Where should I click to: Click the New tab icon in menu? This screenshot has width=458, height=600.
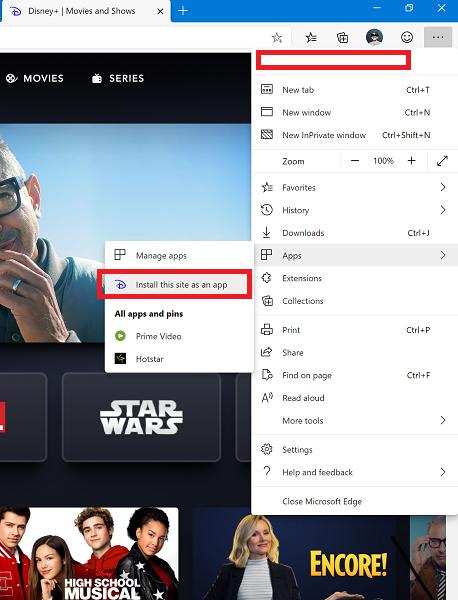click(267, 89)
